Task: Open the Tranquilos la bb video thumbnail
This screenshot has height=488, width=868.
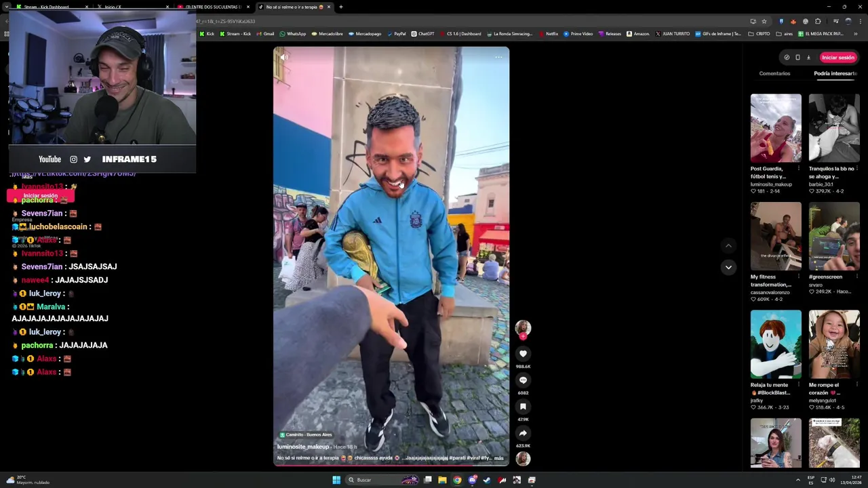Action: click(x=834, y=128)
